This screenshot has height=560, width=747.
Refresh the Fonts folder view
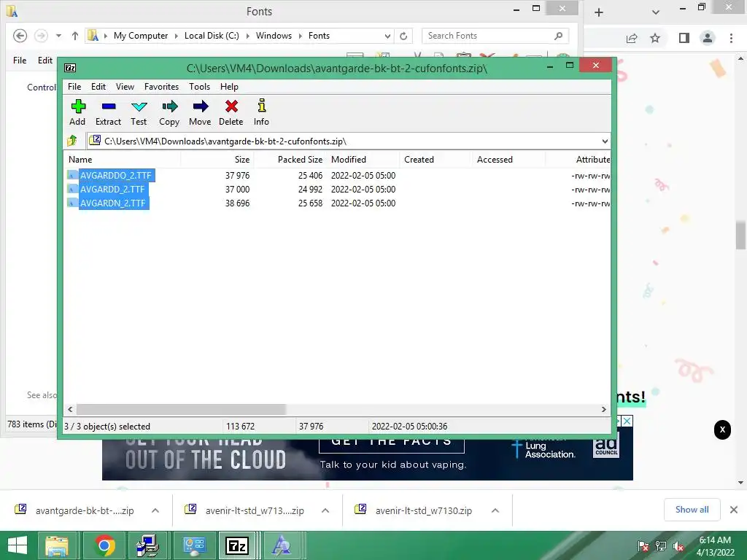point(403,36)
